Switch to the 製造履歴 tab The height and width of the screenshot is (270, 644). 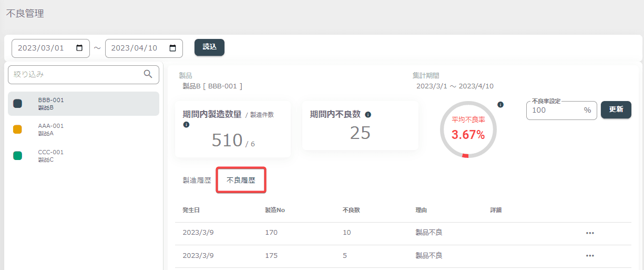pos(197,180)
